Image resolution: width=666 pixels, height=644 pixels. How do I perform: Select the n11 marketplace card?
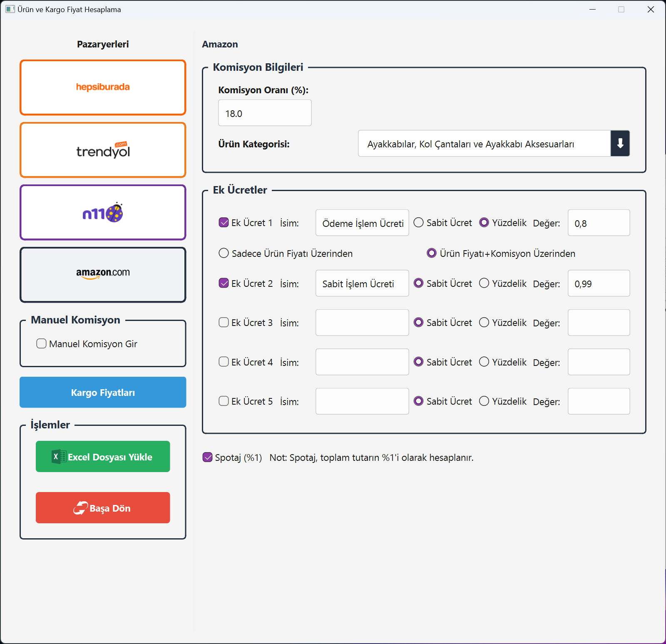[103, 212]
